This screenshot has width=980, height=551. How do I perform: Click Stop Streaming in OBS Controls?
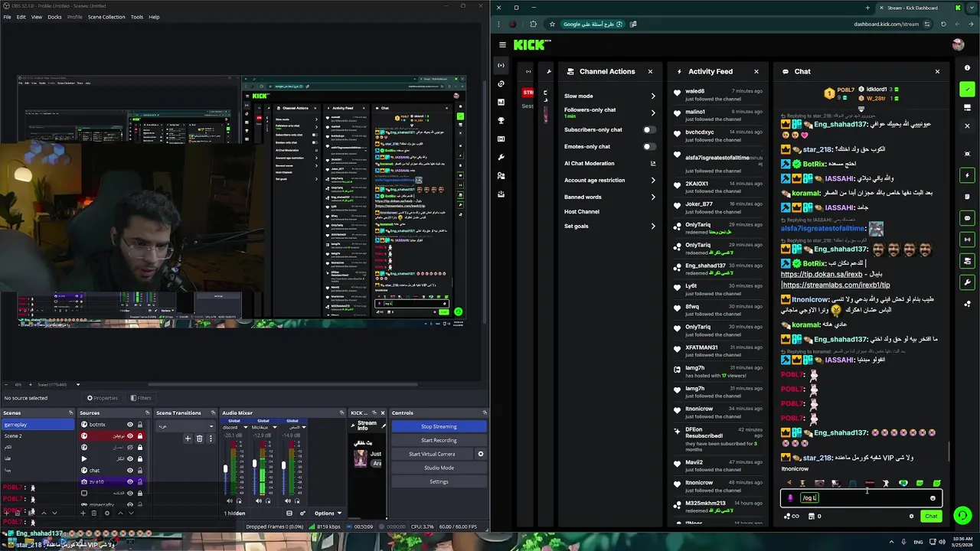[439, 426]
